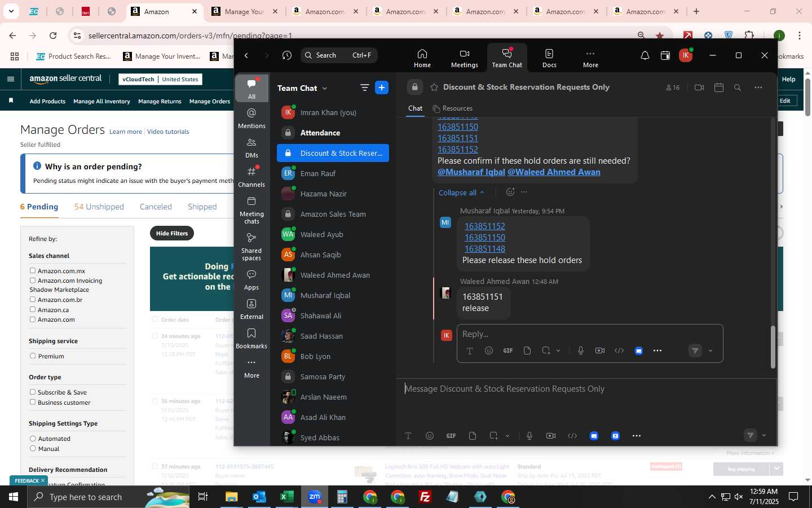Image resolution: width=812 pixels, height=508 pixels.
Task: Switch to Resources tab in channel
Action: (453, 108)
